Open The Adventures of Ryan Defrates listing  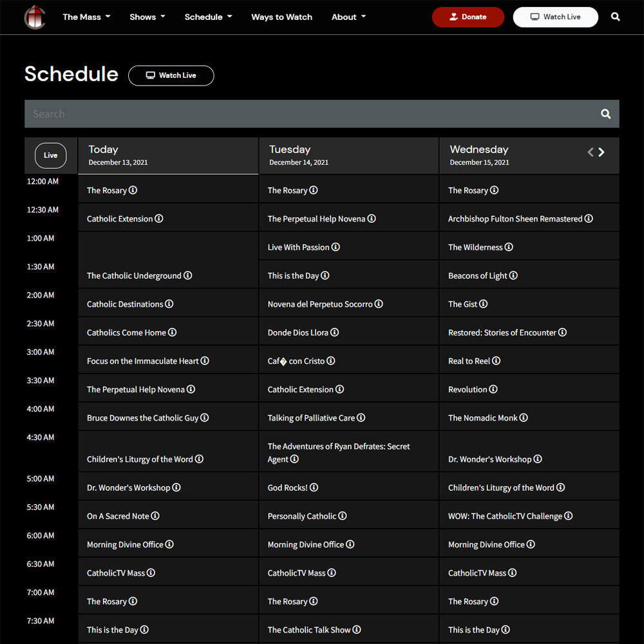(x=339, y=452)
